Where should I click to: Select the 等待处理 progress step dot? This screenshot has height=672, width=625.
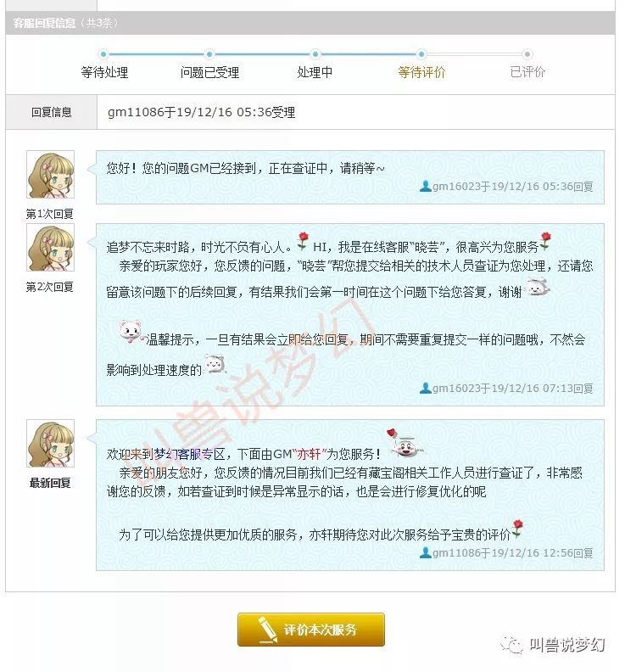103,54
